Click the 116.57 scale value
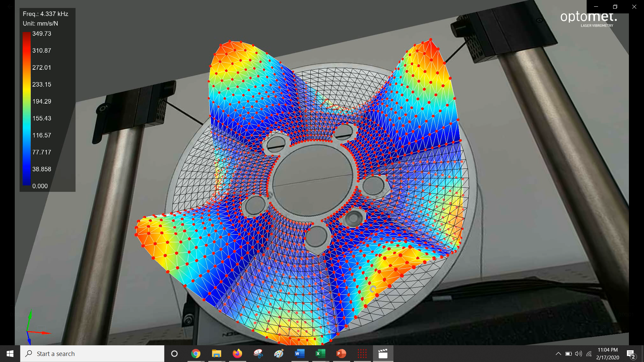 point(42,135)
